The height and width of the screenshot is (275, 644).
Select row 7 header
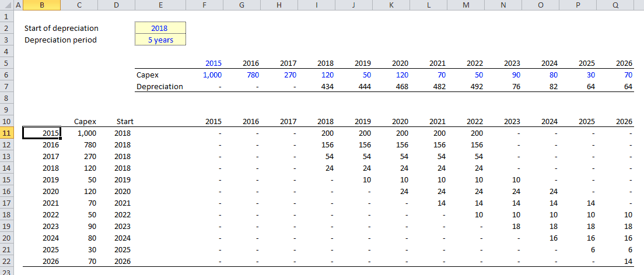click(6, 87)
